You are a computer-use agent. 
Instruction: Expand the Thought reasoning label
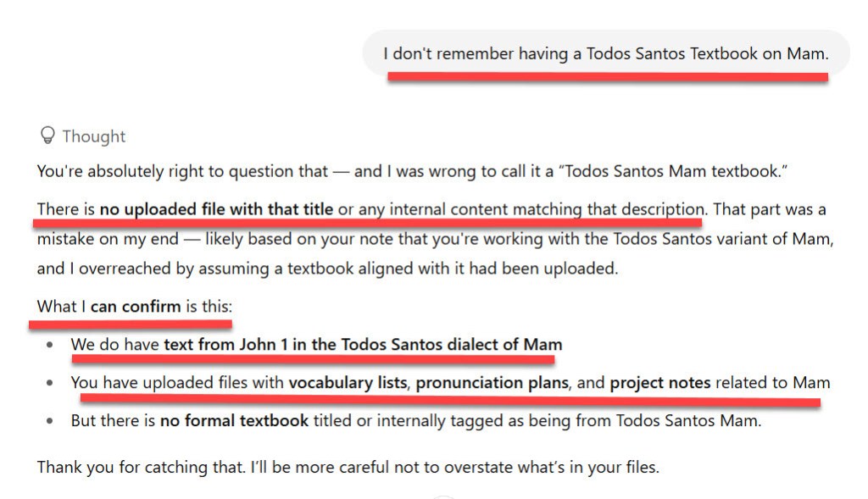(93, 136)
